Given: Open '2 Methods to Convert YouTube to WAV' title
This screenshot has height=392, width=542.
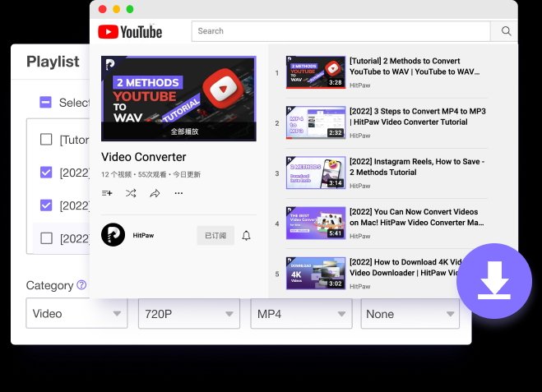Looking at the screenshot, I should [x=415, y=67].
